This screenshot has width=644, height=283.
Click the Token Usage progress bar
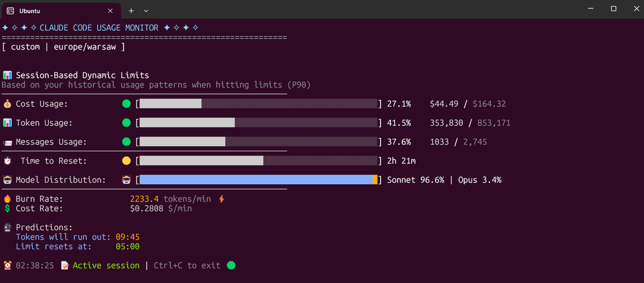pos(259,123)
